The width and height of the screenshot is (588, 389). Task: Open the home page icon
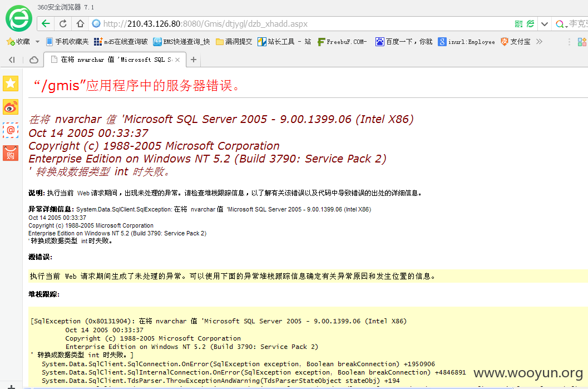click(x=80, y=23)
